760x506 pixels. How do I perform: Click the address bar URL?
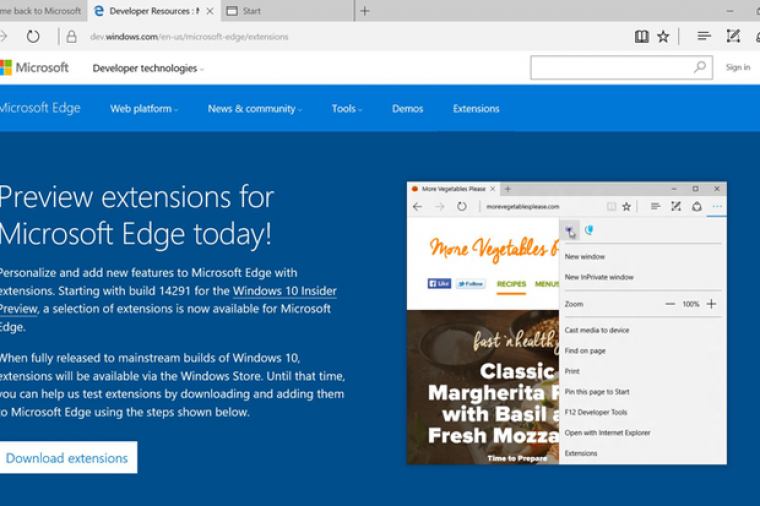tap(189, 37)
